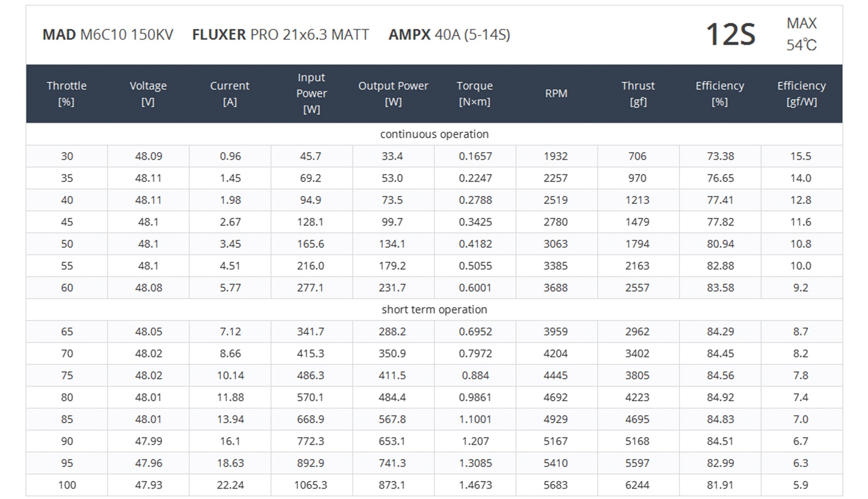Click the MAX 54°C temperature label

[801, 34]
